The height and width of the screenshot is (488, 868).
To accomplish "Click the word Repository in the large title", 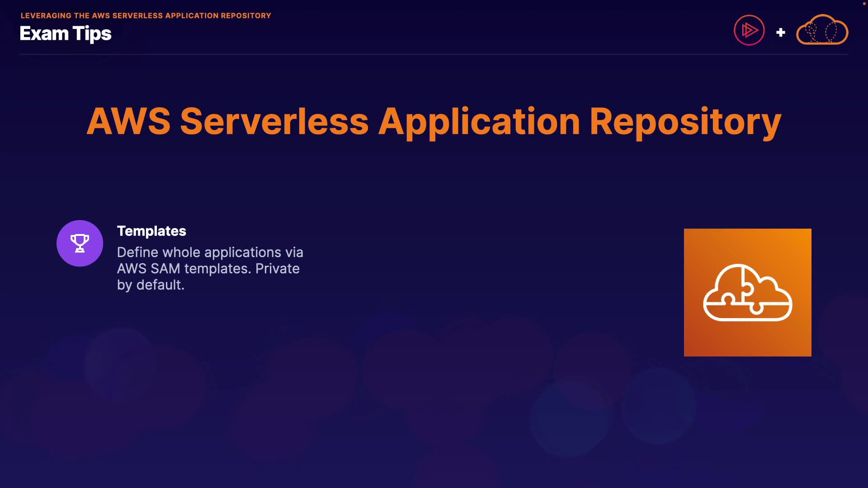I will 685,121.
